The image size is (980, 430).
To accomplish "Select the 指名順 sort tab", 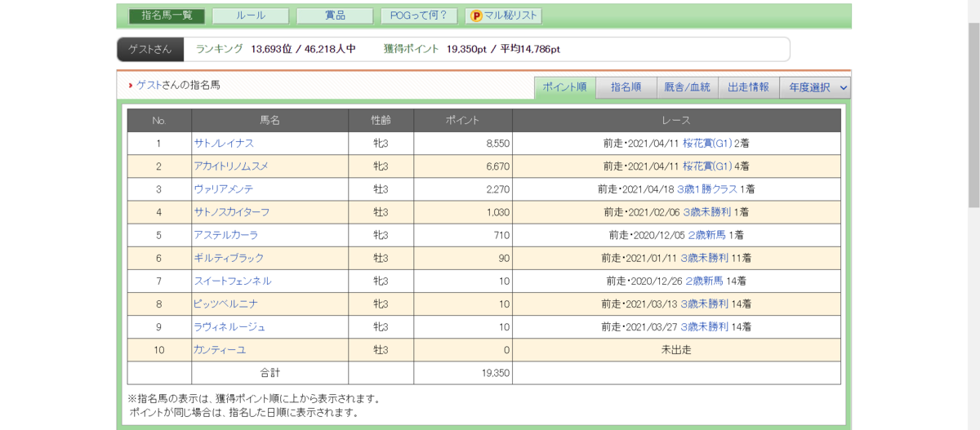I will pyautogui.click(x=626, y=86).
